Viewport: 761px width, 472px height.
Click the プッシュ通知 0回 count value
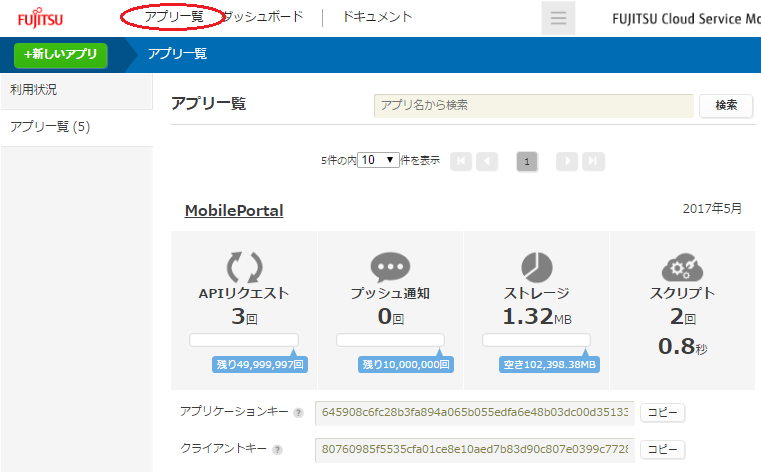click(391, 317)
